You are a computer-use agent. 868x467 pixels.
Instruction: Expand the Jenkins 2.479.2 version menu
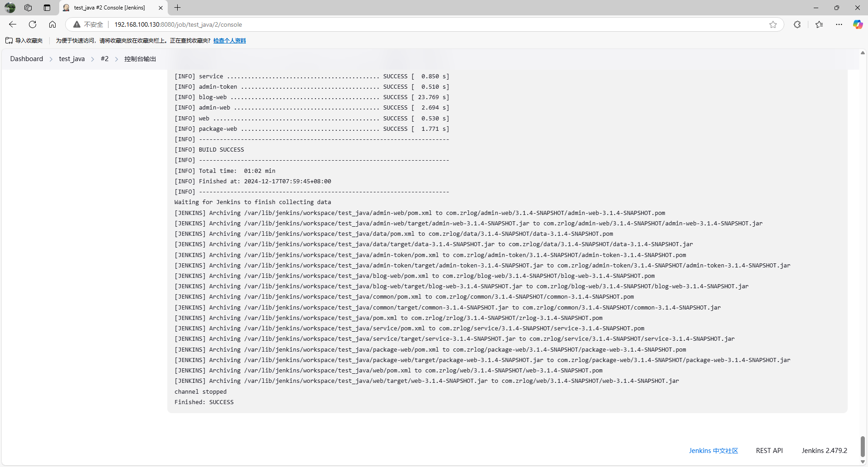tap(824, 451)
